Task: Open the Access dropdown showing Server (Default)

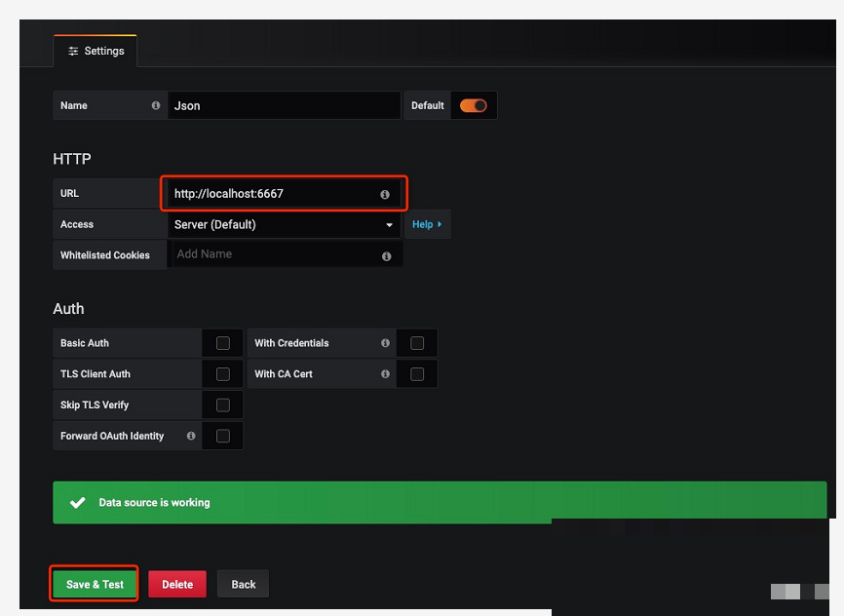Action: (x=284, y=224)
